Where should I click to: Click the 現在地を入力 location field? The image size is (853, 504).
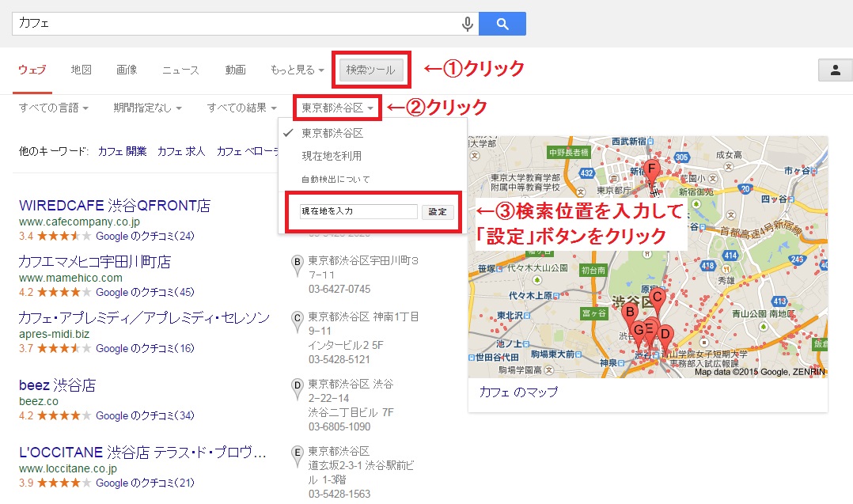click(x=358, y=211)
